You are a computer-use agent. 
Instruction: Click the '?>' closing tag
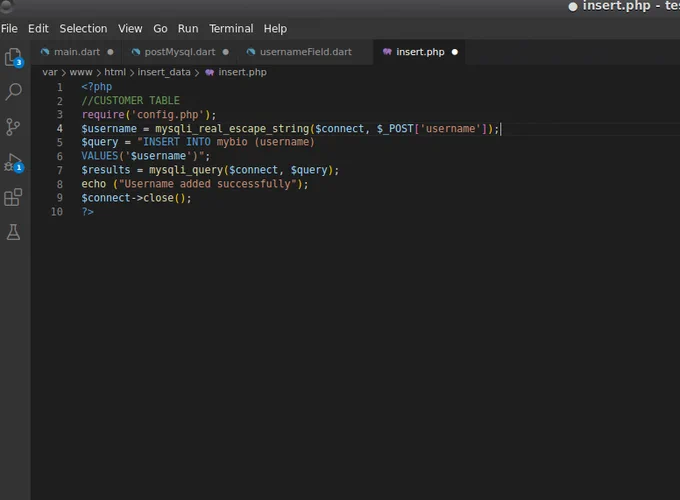88,212
